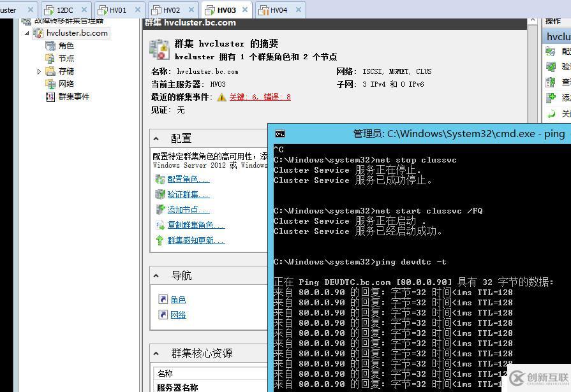Click the warning icon beside recent cluster events

click(x=221, y=97)
